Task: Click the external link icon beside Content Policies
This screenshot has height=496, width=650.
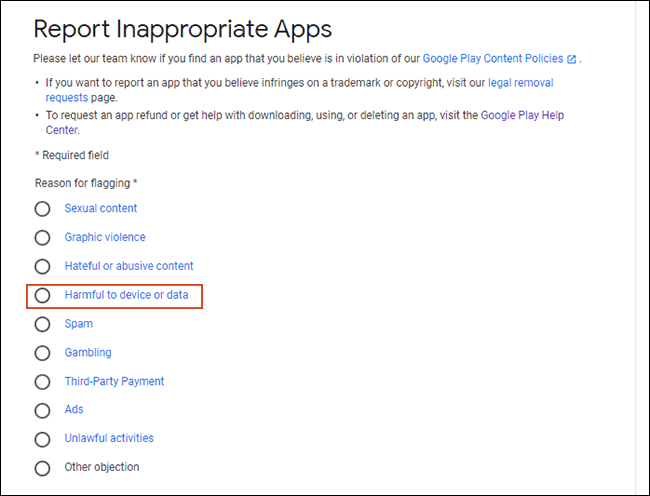Action: tap(571, 60)
